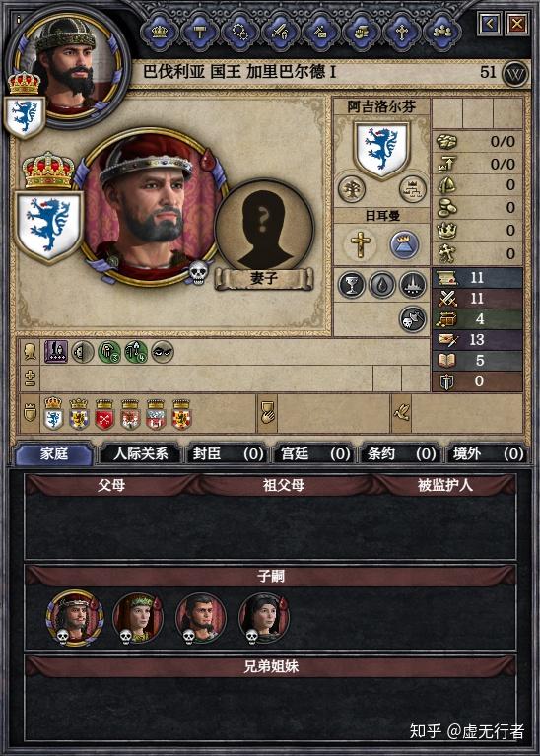
Task: Switch to the 人际关系 tab
Action: point(140,453)
